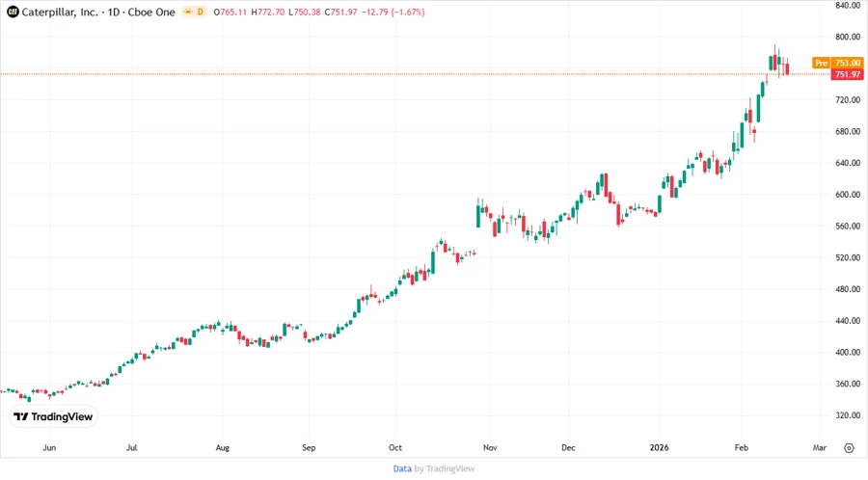Open the Data link in footer

[402, 468]
